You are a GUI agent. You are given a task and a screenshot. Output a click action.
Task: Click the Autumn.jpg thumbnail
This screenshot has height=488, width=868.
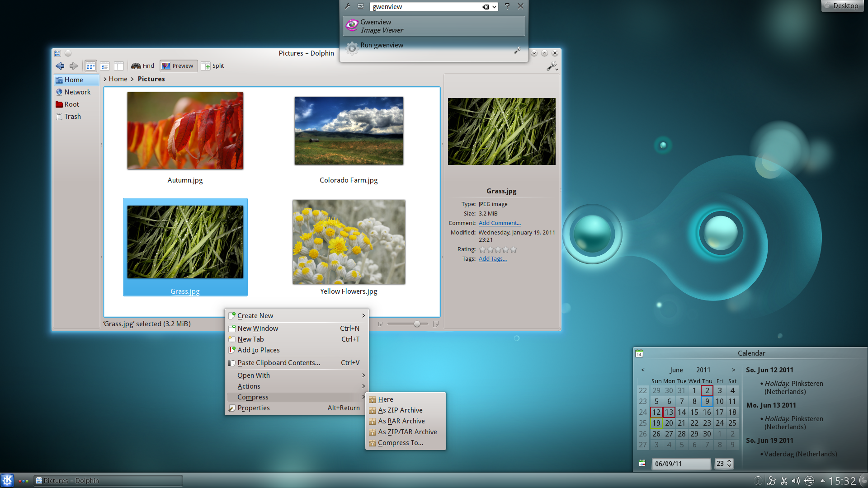[x=185, y=131]
